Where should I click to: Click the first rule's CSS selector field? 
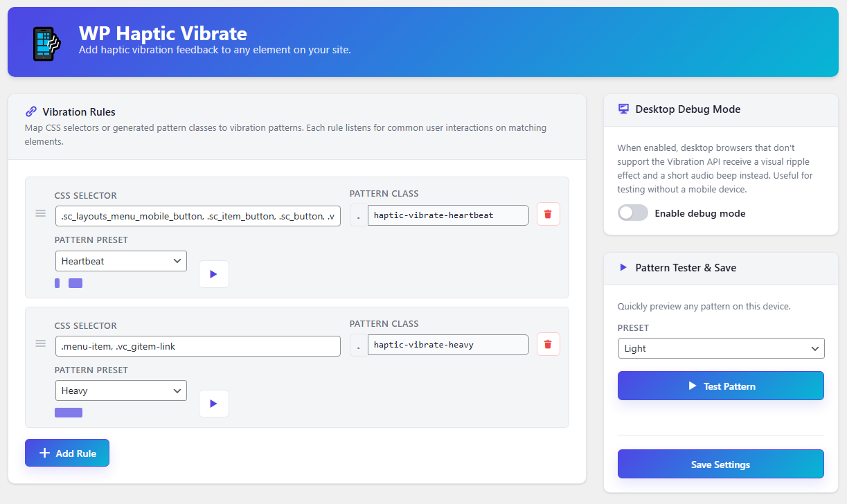click(197, 215)
